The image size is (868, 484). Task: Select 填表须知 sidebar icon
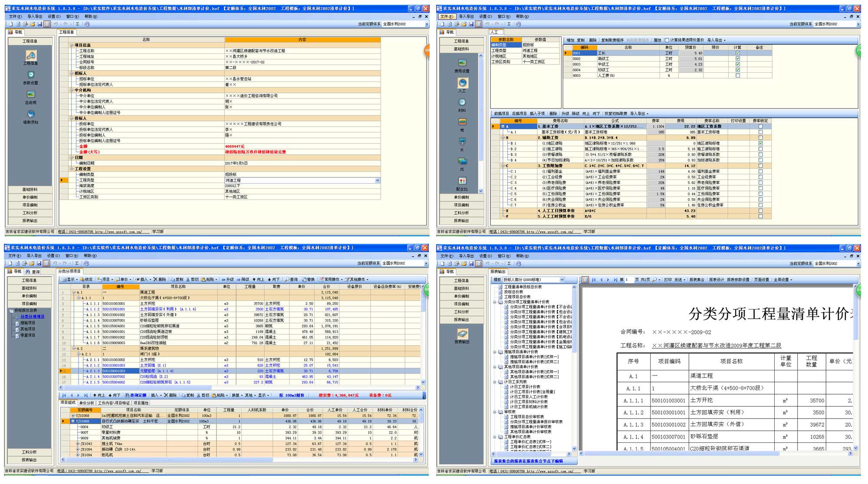(30, 114)
